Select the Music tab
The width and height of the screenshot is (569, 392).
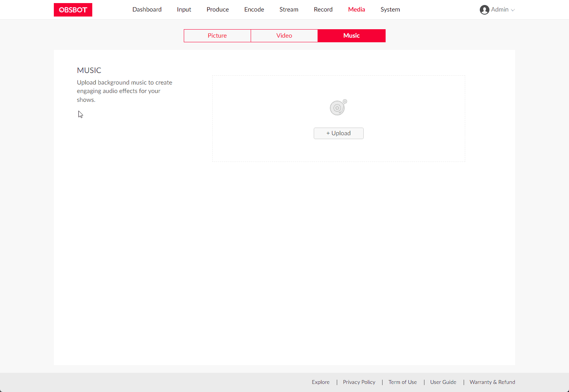pyautogui.click(x=351, y=36)
